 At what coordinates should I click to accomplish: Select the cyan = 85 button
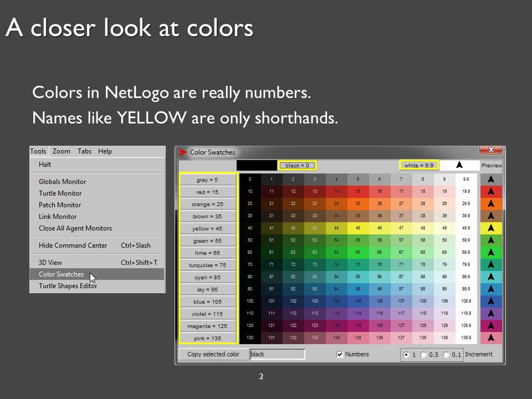coord(207,278)
